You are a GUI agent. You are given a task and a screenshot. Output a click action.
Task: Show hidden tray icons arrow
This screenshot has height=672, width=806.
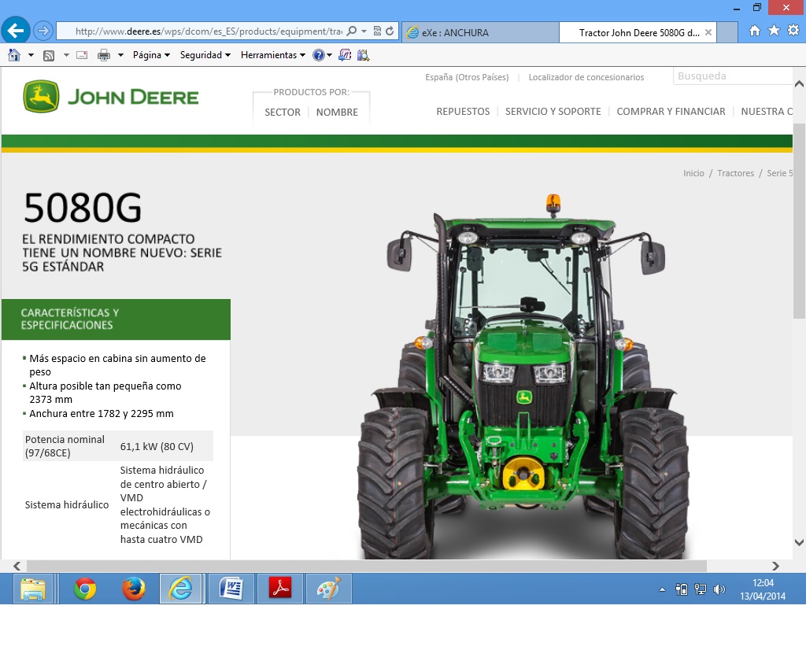[663, 589]
